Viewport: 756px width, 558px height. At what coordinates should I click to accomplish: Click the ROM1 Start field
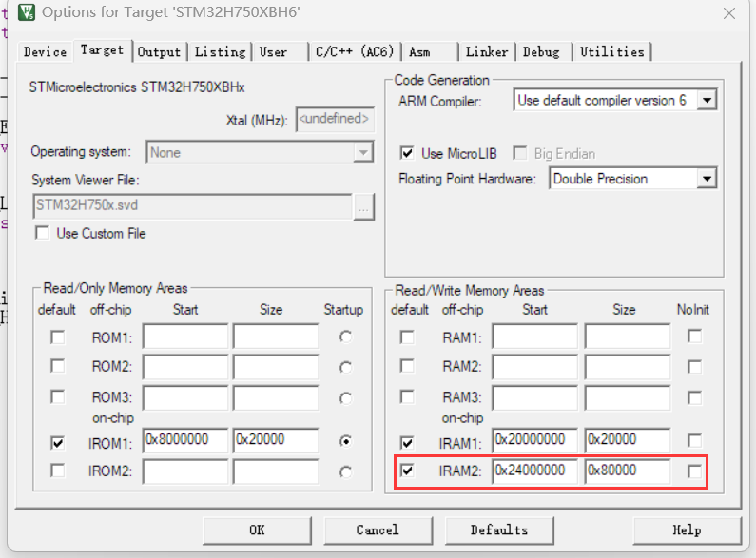coord(185,336)
